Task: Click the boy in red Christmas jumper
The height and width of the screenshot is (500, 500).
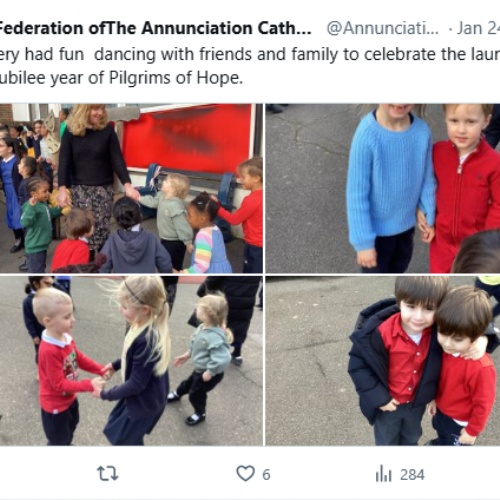Action: click(63, 367)
